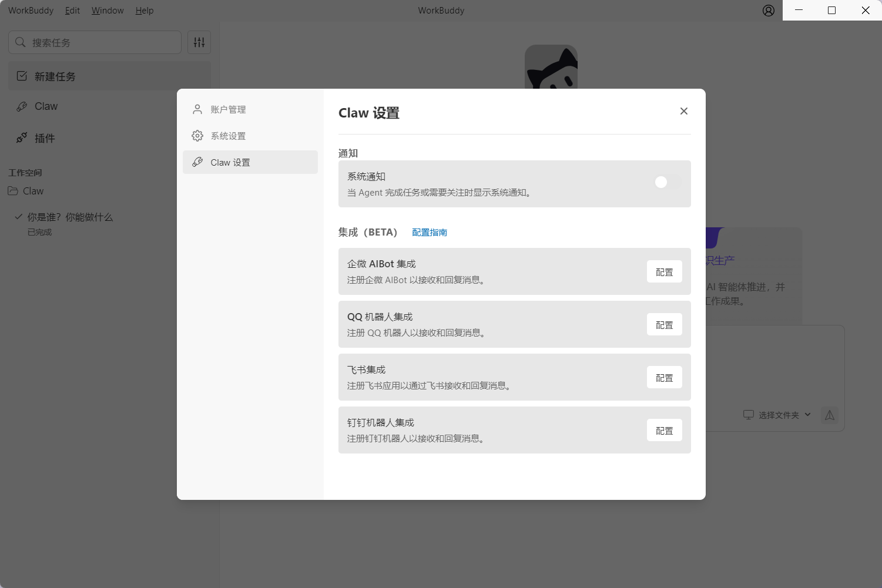Viewport: 882px width, 588px height.
Task: Select Claw 设置 in settings sidebar
Action: [250, 162]
